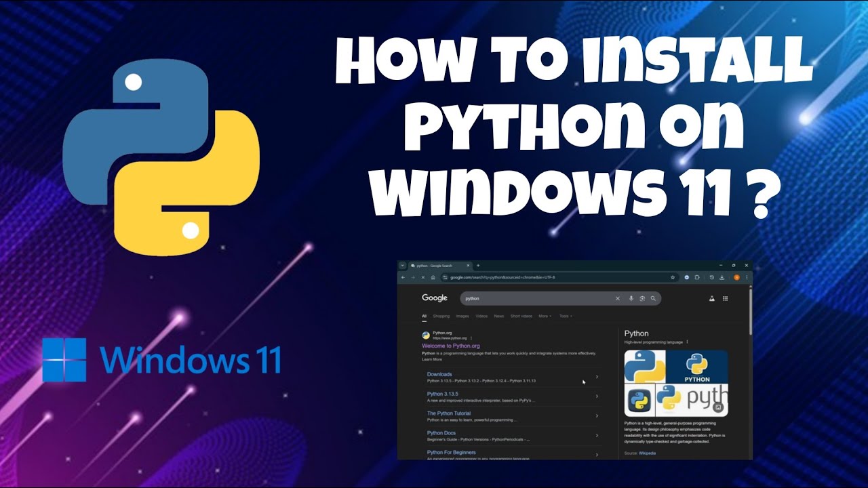Open the Python For Beginners sitelink
Image resolution: width=868 pixels, height=488 pixels.
click(x=451, y=452)
